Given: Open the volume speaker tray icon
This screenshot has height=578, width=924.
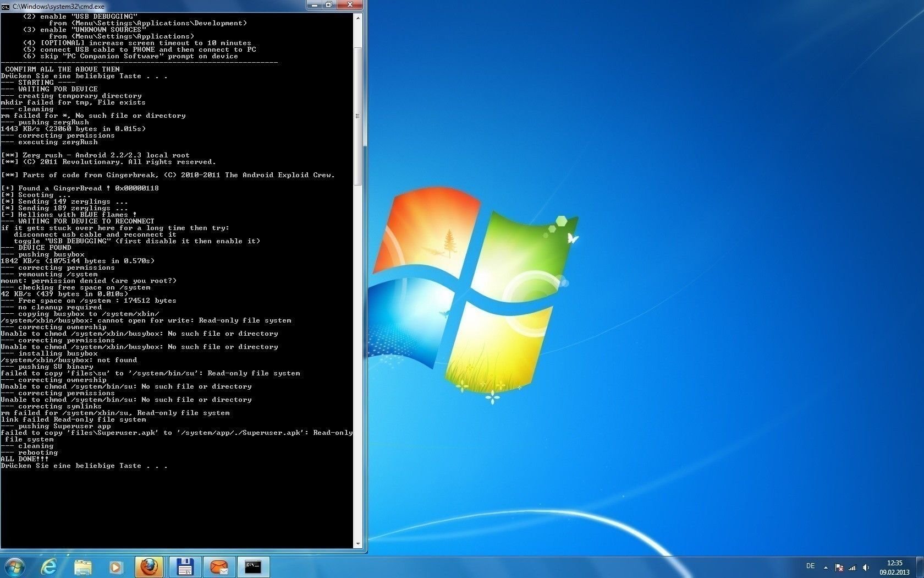Looking at the screenshot, I should (x=866, y=567).
